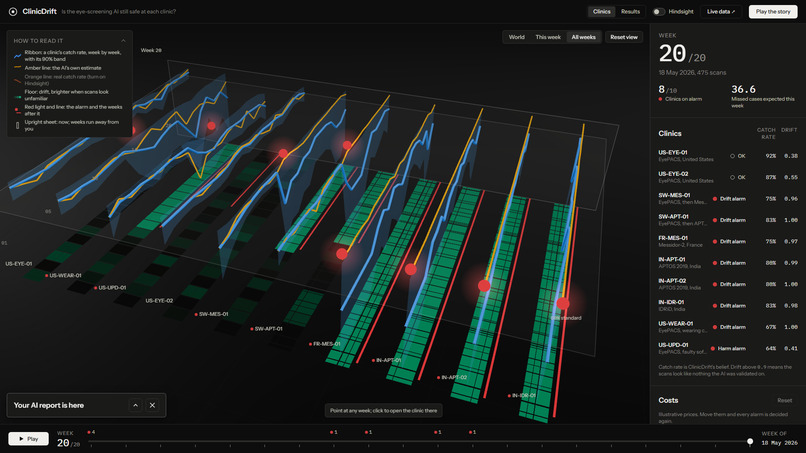806x453 pixels.
Task: Click the US-WEAR-01 label in the 3D chart
Action: (65, 276)
